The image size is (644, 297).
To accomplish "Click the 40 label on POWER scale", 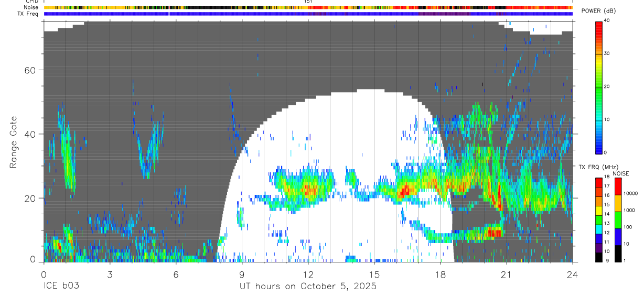I will [x=607, y=21].
